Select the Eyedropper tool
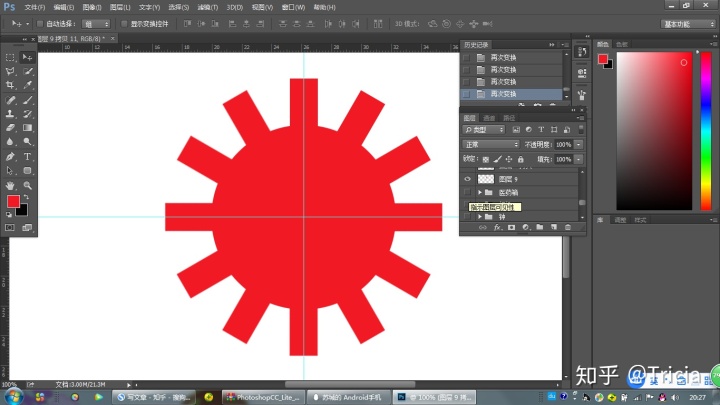Viewport: 720px width, 405px height. 28,85
